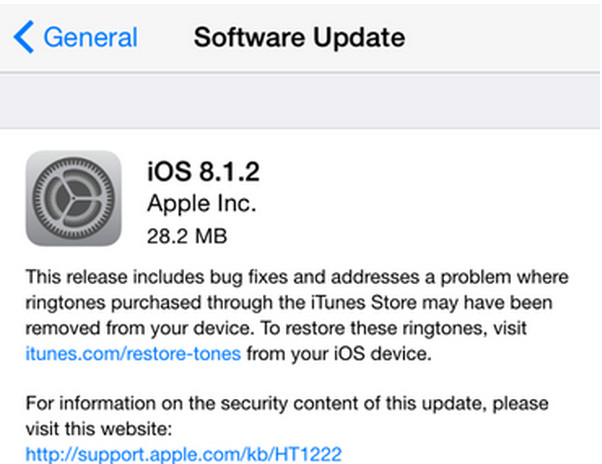Screen dimensions: 602x464
Task: Tap the "visit this website:" text
Action: 100,430
